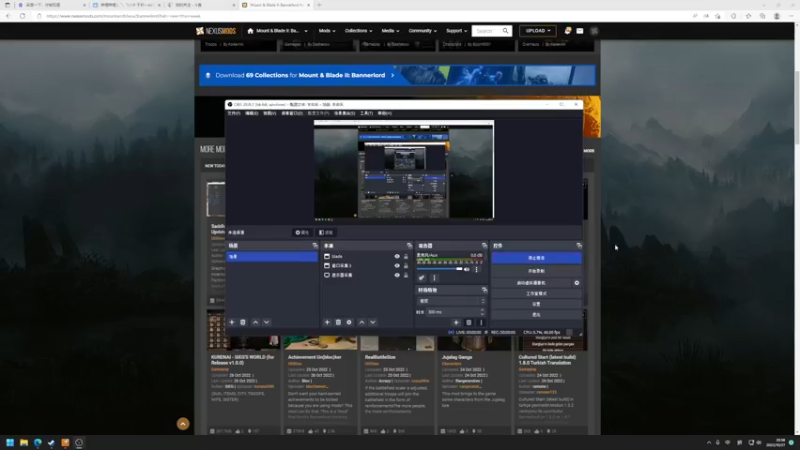Move source down in sources list
Viewport: 800px width, 450px height.
(x=372, y=322)
